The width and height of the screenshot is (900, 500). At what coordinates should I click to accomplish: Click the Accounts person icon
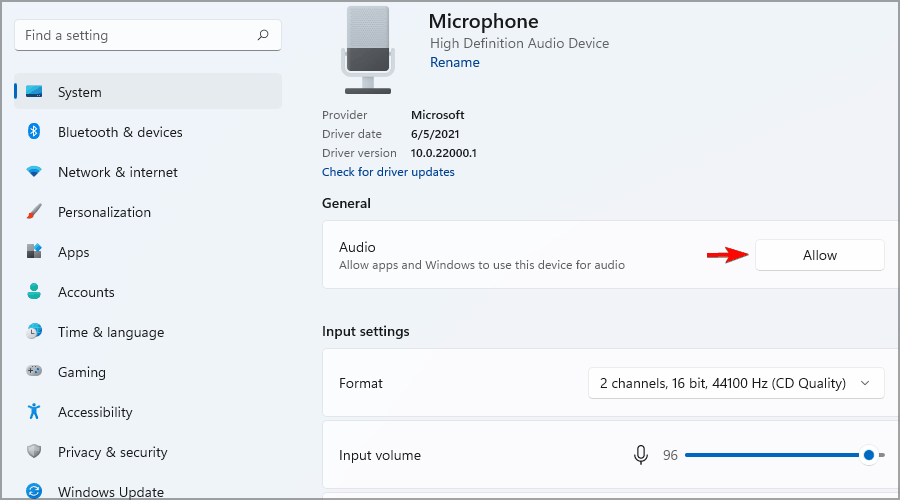34,291
